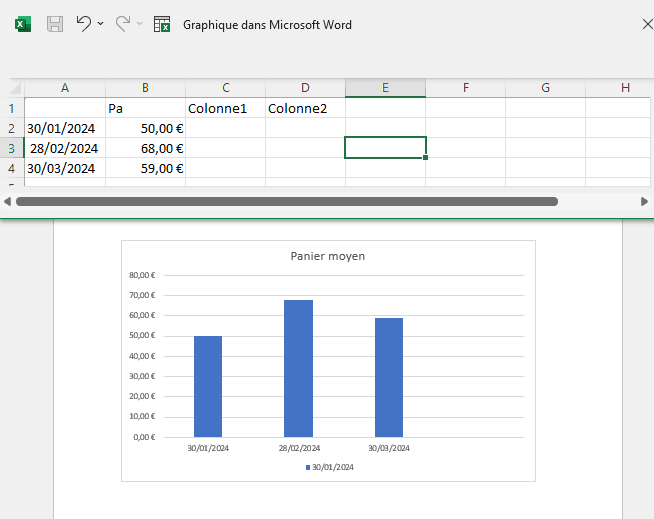
Task: Redo the last undone action
Action: click(123, 24)
